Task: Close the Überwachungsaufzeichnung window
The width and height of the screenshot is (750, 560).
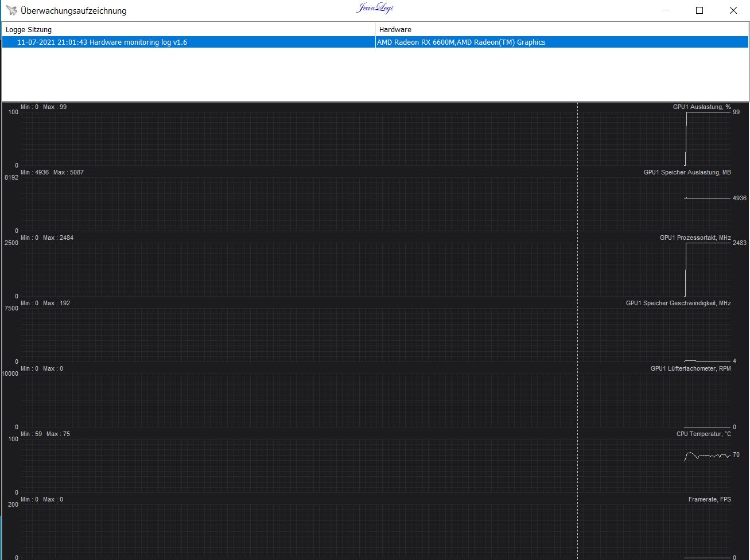Action: [733, 10]
